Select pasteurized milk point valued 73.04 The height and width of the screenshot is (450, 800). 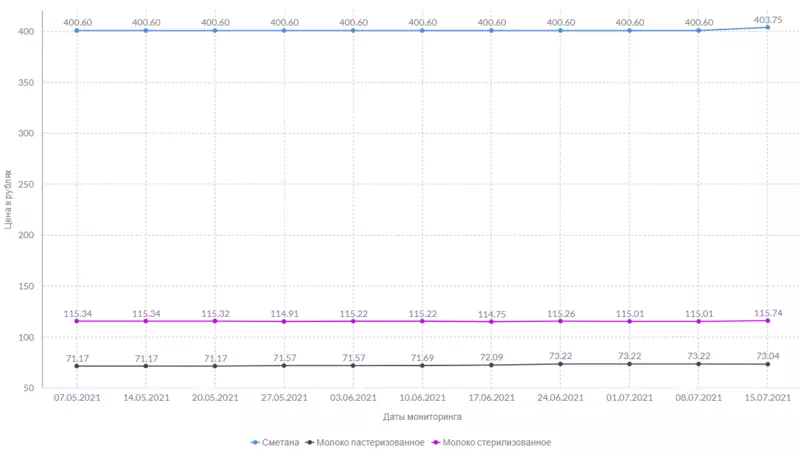[x=767, y=364]
